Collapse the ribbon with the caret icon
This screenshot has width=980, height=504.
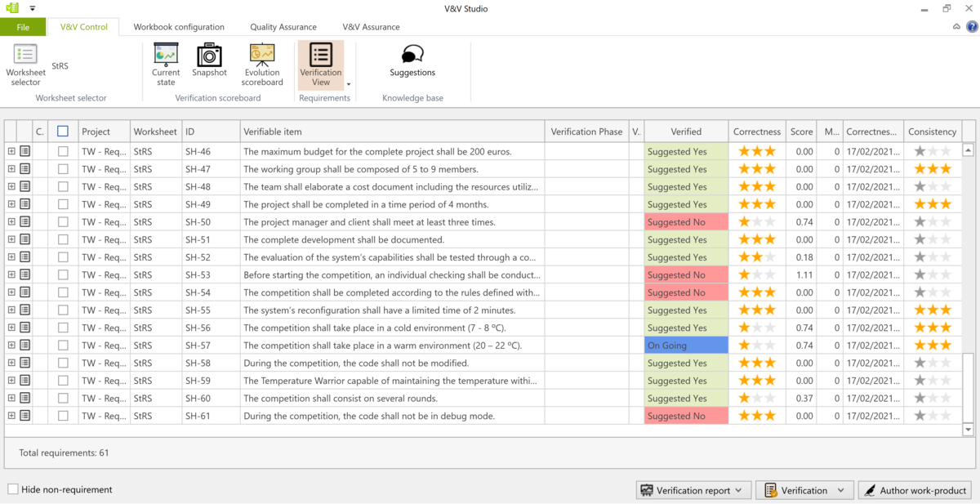956,27
